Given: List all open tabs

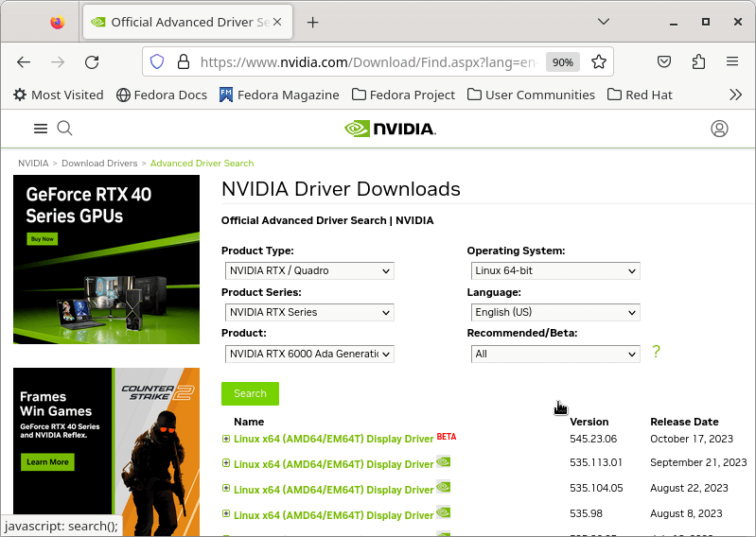Looking at the screenshot, I should pos(603,22).
